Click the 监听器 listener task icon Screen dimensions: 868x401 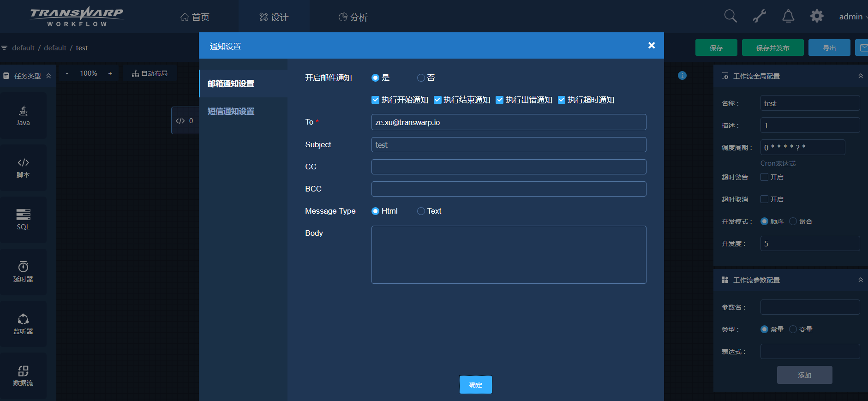(x=23, y=323)
